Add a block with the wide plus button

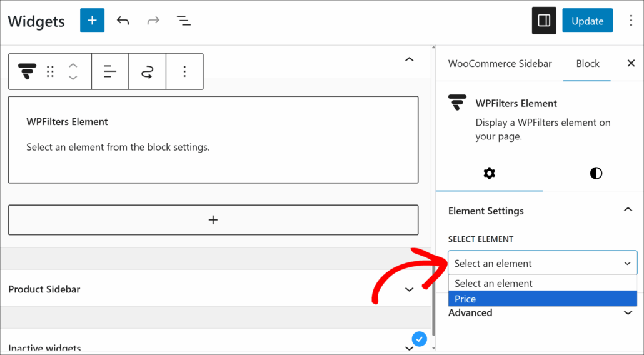click(x=213, y=220)
